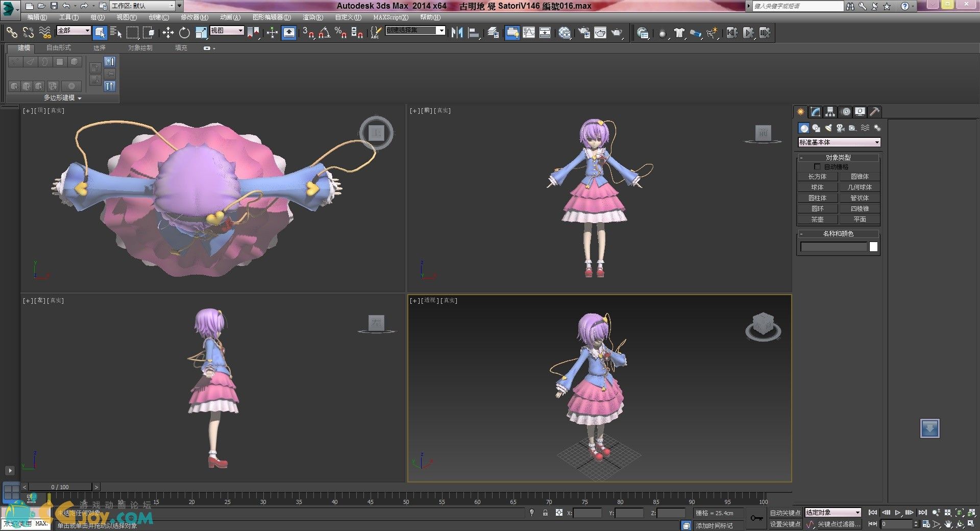Click the Select and Manipulate icon
Image resolution: width=980 pixels, height=531 pixels.
click(x=272, y=33)
